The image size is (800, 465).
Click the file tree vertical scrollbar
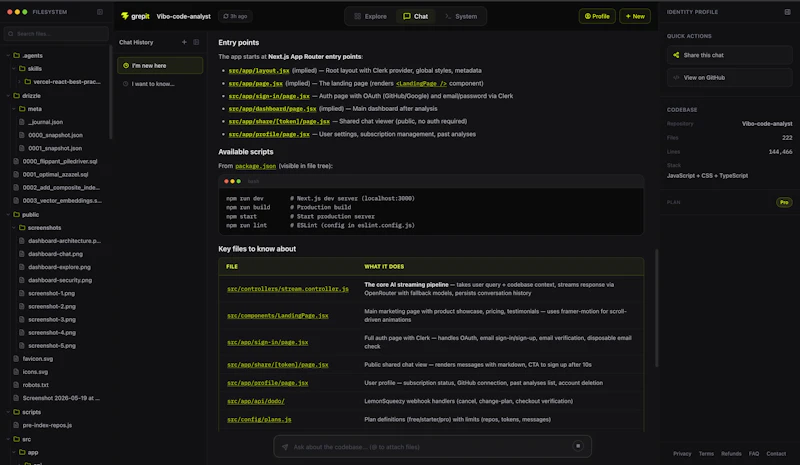111,92
